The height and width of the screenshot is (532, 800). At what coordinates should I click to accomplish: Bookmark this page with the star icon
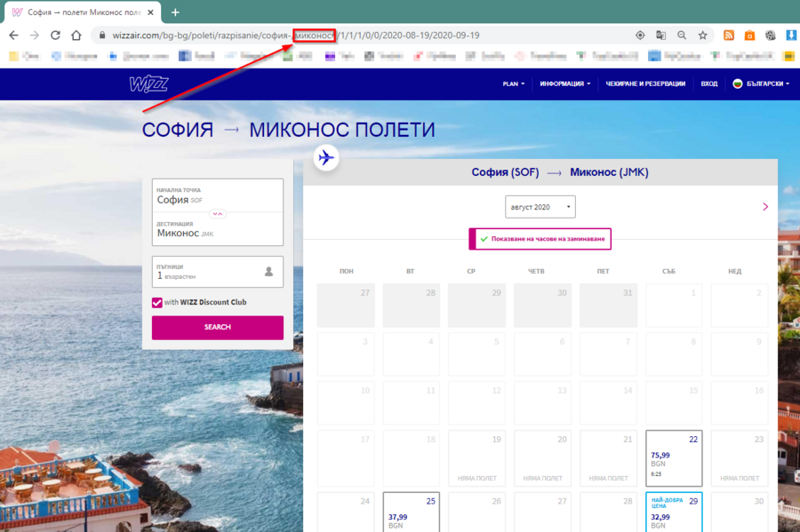point(702,36)
